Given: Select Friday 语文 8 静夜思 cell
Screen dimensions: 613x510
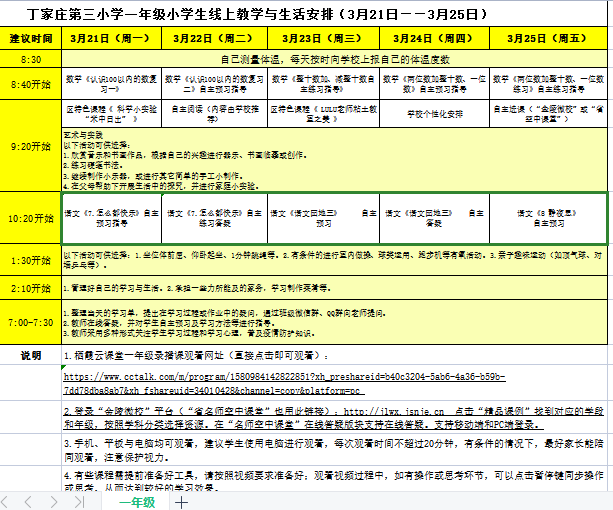Looking at the screenshot, I should point(548,218).
